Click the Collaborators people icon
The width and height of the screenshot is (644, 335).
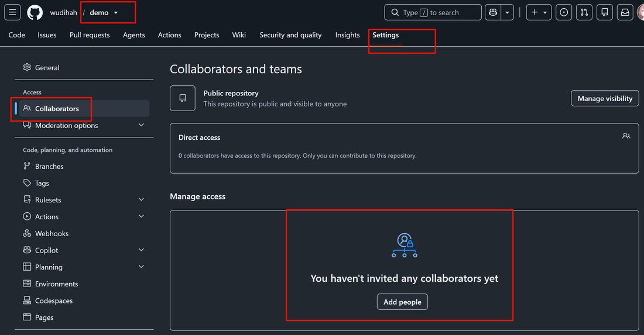coord(27,108)
